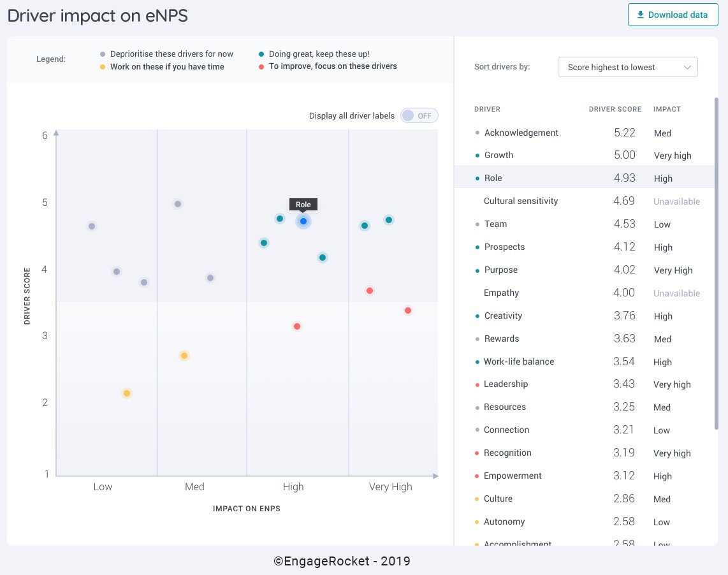Toggle 'Display all driver labels' switch on
Viewport: 728px width, 575px height.
coord(419,115)
